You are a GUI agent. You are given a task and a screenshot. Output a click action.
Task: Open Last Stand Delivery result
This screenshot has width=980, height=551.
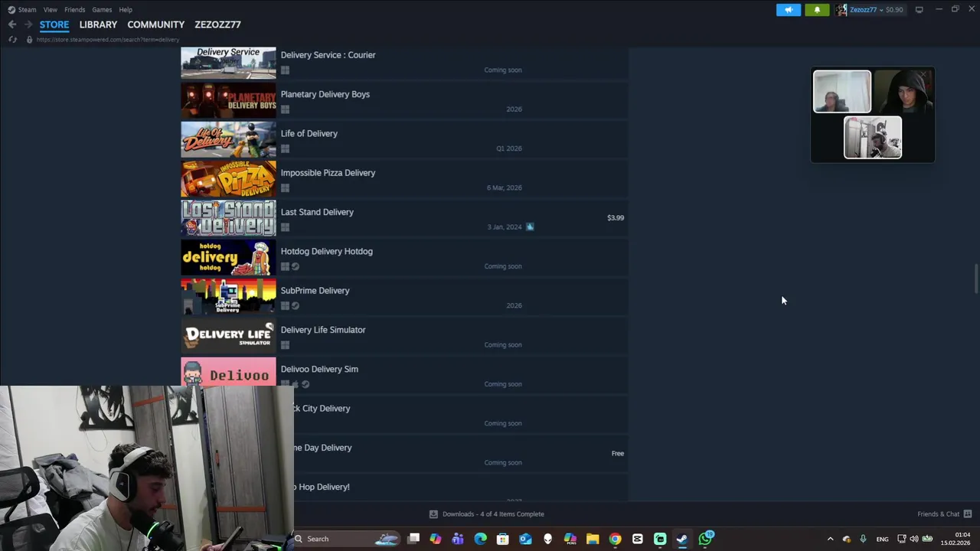pos(404,218)
